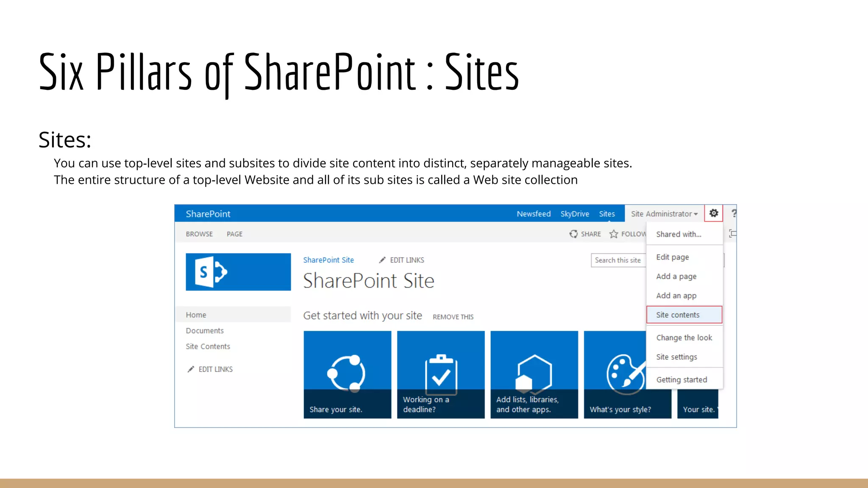Image resolution: width=868 pixels, height=488 pixels.
Task: Switch to the BROWSE ribbon tab
Action: coord(199,234)
